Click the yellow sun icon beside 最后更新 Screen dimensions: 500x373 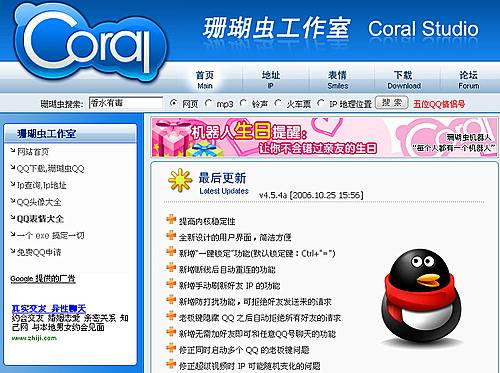(x=180, y=180)
